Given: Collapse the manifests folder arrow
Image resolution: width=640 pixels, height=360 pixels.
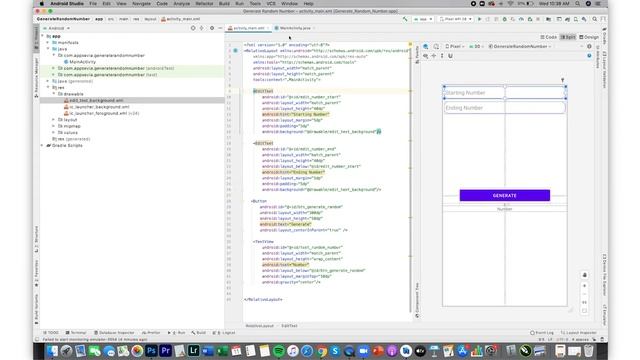Looking at the screenshot, I should (x=48, y=42).
